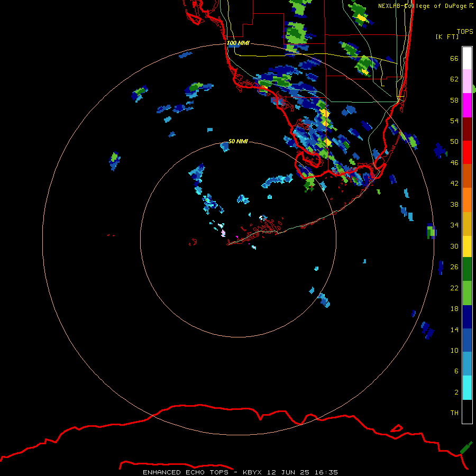This screenshot has height=476, width=476.
Task: Click the 38 legend value label
Action: pyautogui.click(x=454, y=205)
